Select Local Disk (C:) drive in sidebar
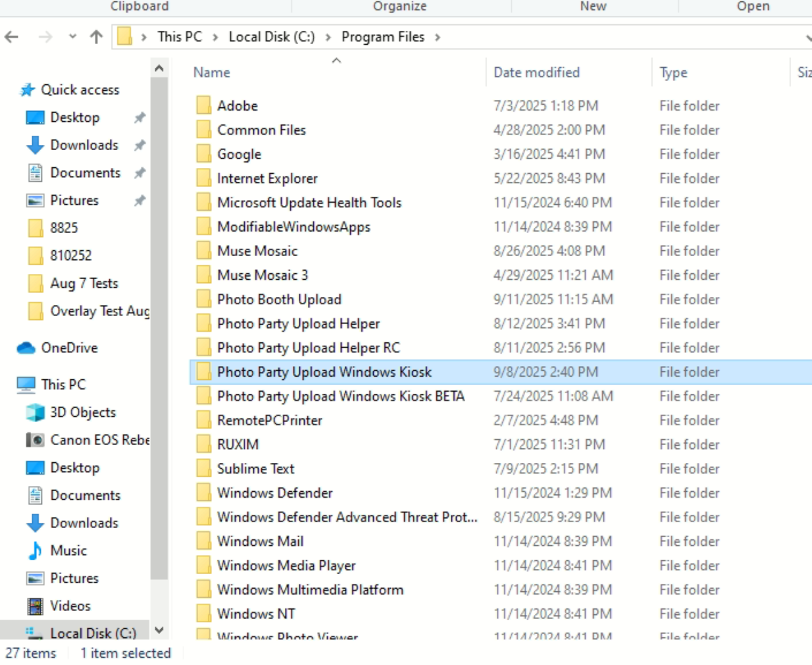Viewport: 812px width, 665px height. [93, 633]
